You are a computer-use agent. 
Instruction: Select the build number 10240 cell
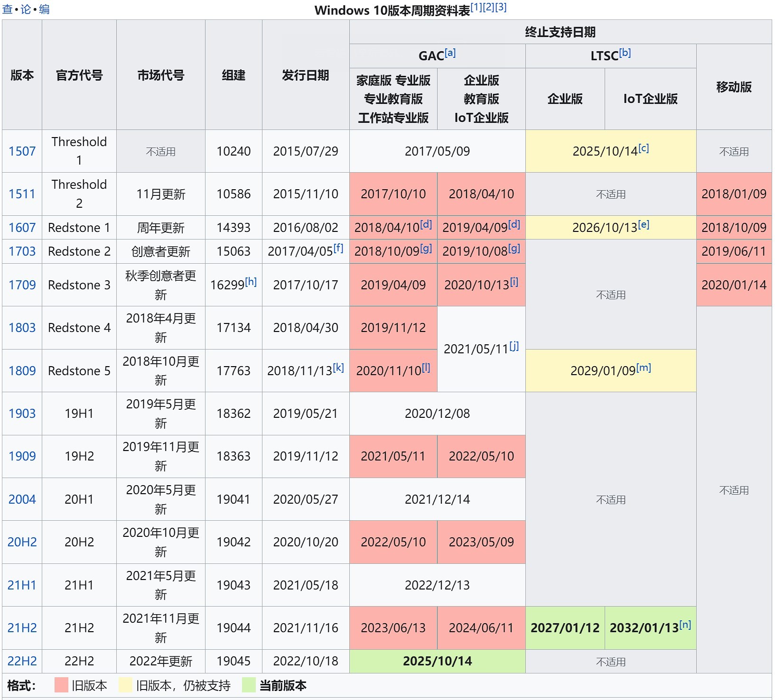(233, 151)
